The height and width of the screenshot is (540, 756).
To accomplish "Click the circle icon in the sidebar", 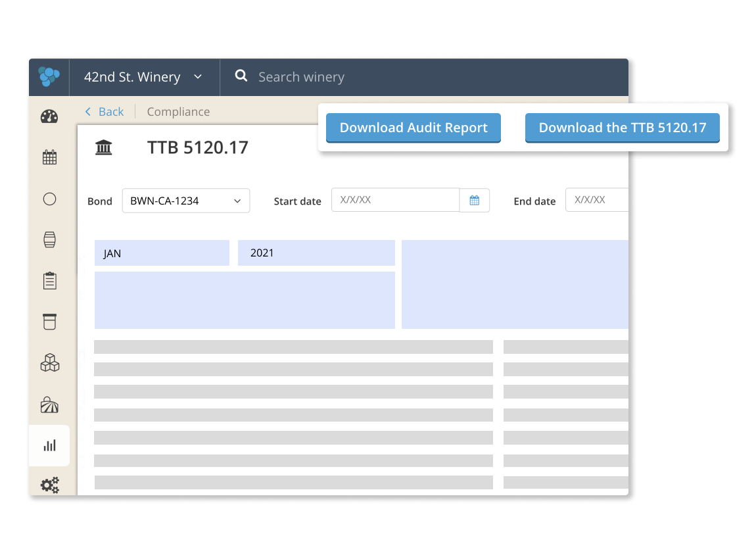I will (x=49, y=199).
